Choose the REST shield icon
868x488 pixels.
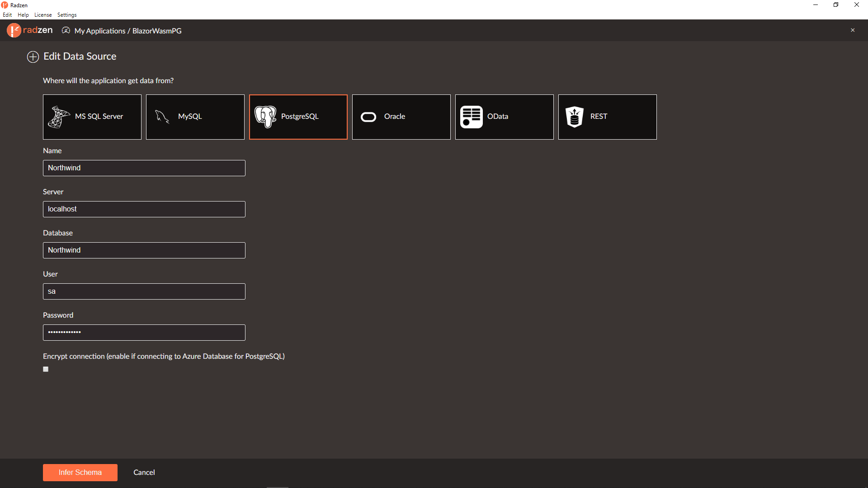575,117
